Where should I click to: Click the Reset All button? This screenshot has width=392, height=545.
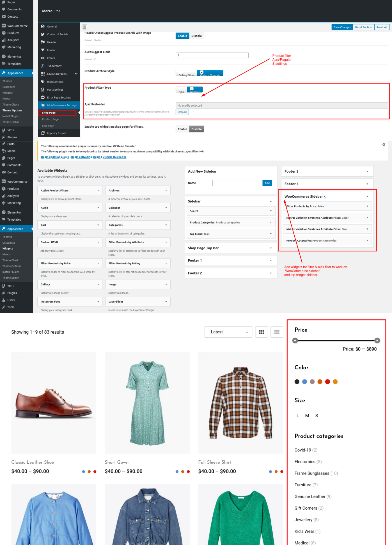coord(382,27)
